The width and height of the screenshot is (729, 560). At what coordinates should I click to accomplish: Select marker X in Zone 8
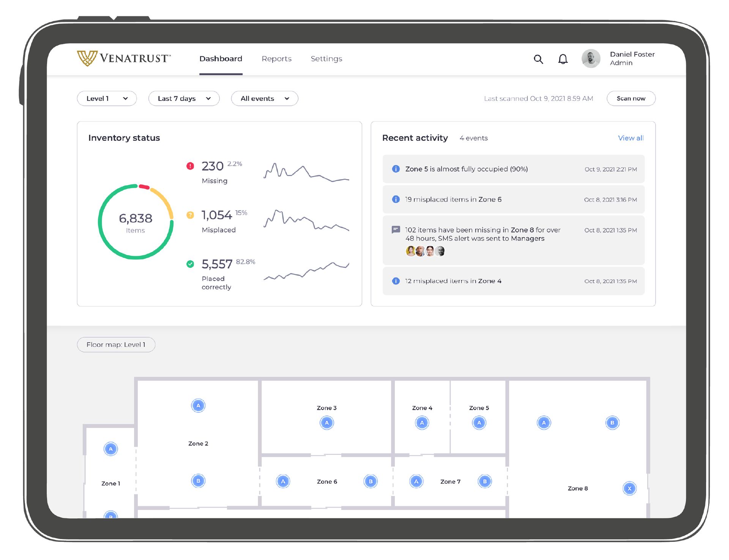click(629, 488)
